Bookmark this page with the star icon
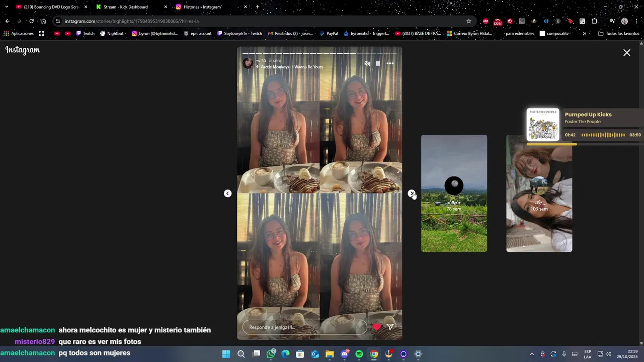The width and height of the screenshot is (644, 362). [469, 21]
